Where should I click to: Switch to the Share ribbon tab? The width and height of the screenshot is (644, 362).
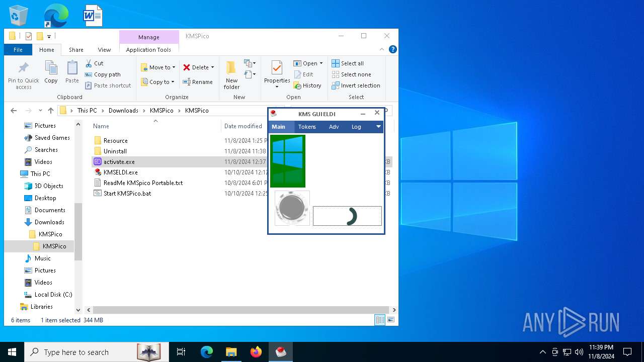(76, 50)
